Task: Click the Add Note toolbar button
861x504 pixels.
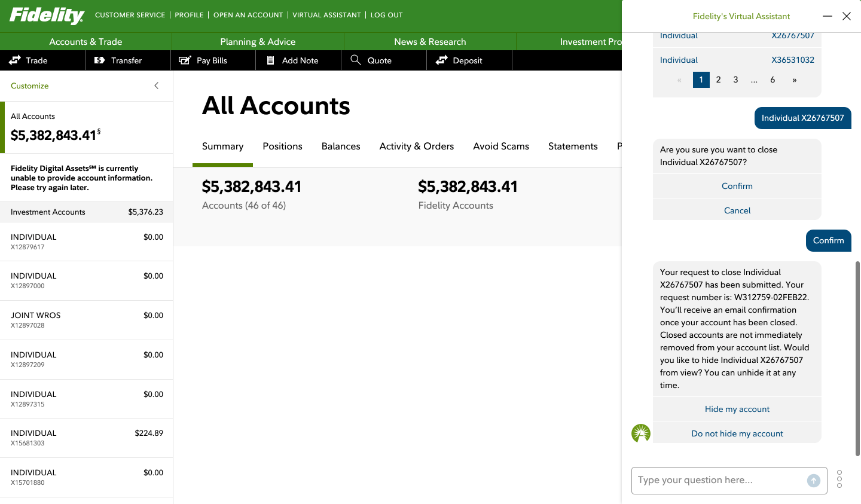Action: (298, 60)
